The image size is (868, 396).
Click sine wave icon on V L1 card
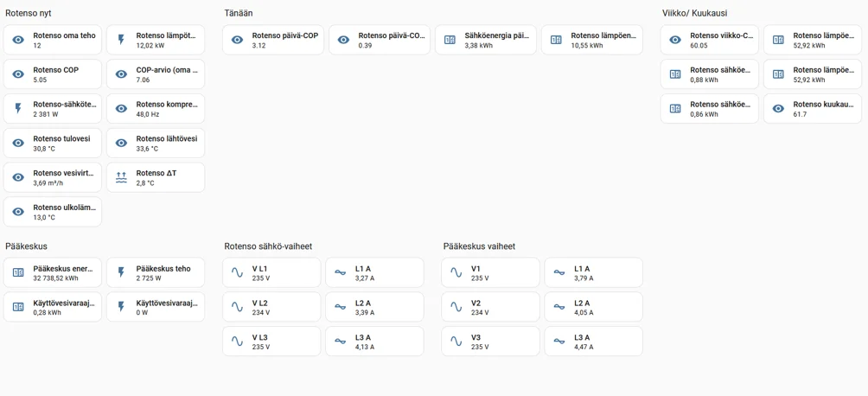[x=238, y=272]
